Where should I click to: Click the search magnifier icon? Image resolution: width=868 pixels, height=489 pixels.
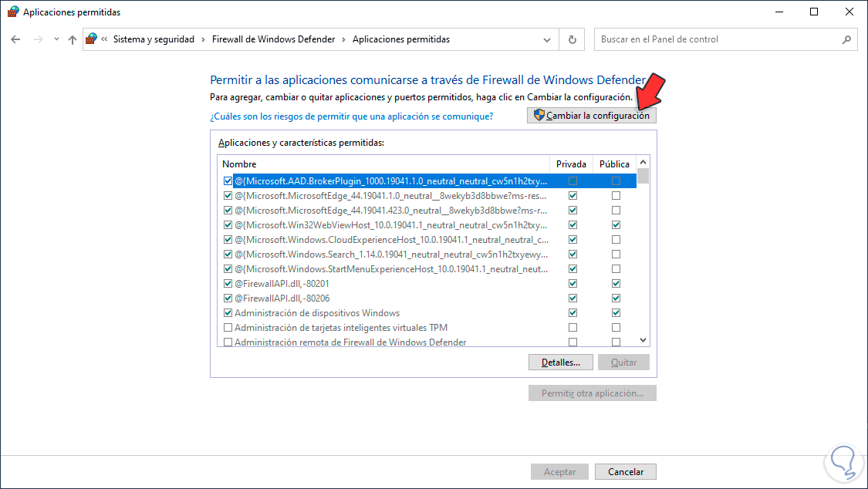click(x=846, y=39)
